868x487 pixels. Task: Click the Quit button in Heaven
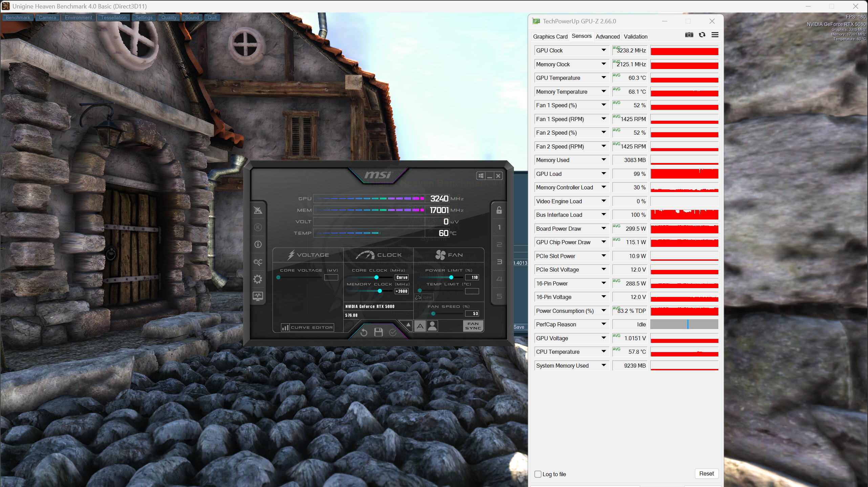(212, 18)
